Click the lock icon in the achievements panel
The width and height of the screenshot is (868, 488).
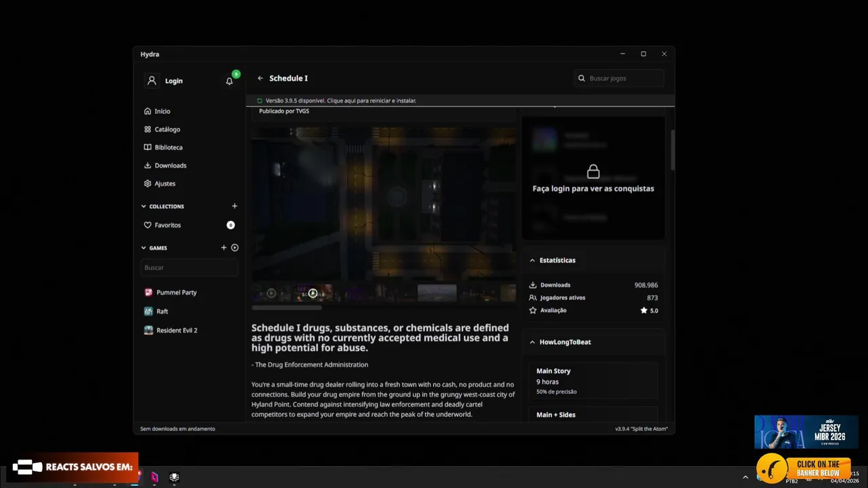(593, 171)
